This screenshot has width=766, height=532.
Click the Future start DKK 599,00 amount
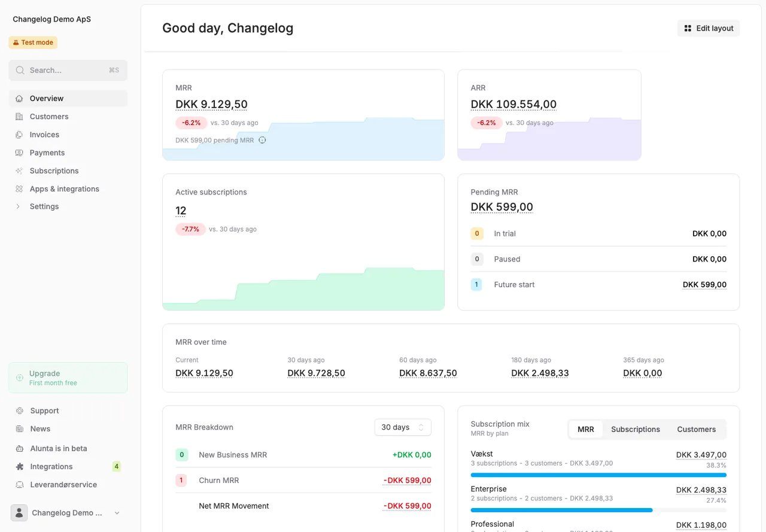tap(704, 285)
